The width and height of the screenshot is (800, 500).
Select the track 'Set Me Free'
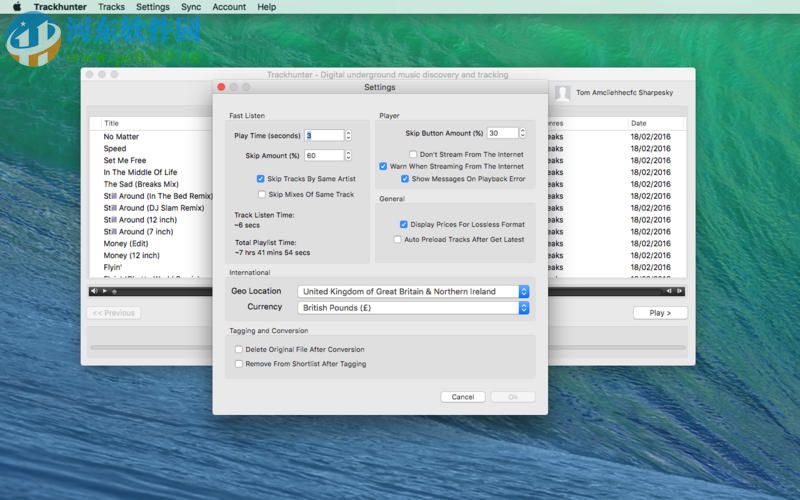tap(124, 160)
